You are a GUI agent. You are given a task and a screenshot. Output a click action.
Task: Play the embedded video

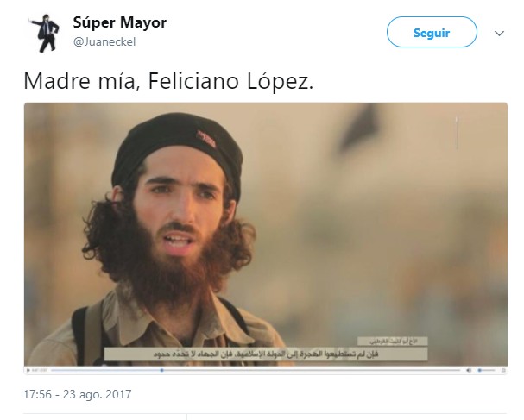[x=28, y=370]
